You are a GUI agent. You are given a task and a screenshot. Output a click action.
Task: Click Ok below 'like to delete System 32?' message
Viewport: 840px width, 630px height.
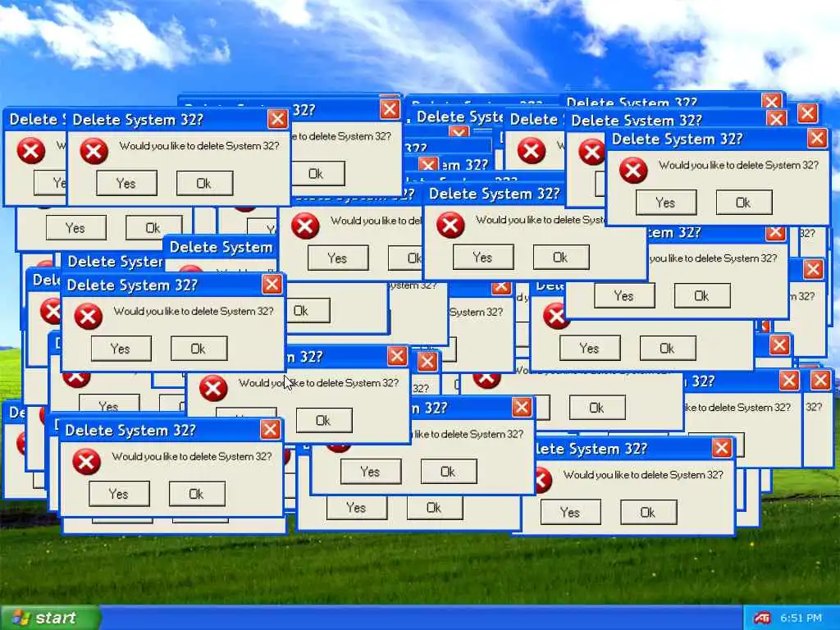coord(449,472)
